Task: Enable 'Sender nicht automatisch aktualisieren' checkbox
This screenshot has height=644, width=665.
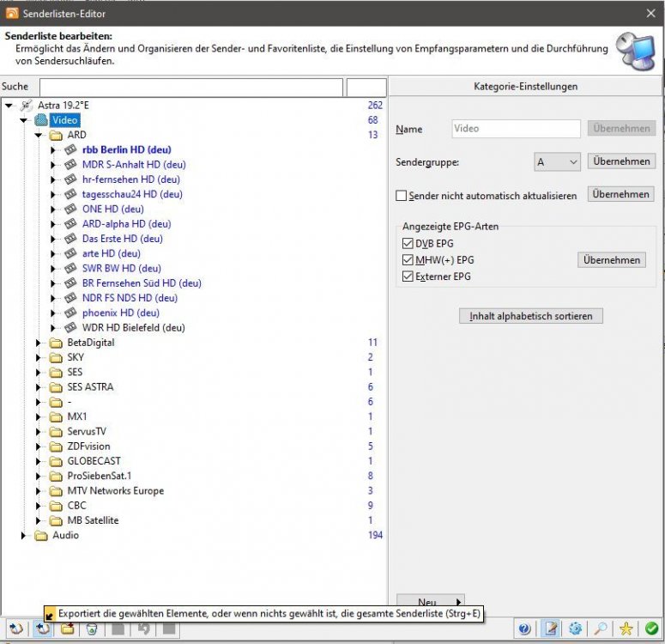Action: (401, 196)
